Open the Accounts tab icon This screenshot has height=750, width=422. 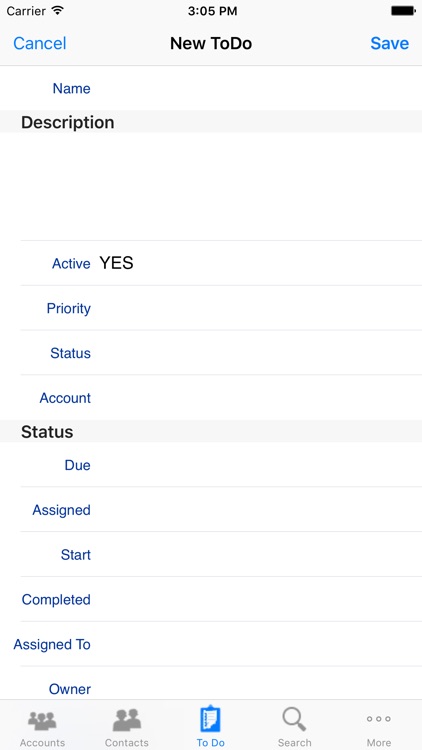coord(42,721)
